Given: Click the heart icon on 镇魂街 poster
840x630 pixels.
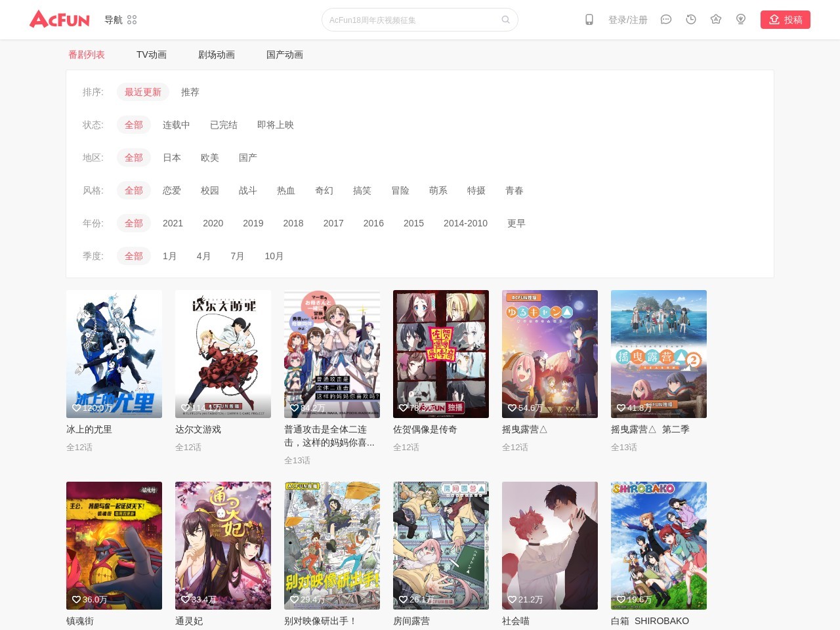Looking at the screenshot, I should (76, 599).
